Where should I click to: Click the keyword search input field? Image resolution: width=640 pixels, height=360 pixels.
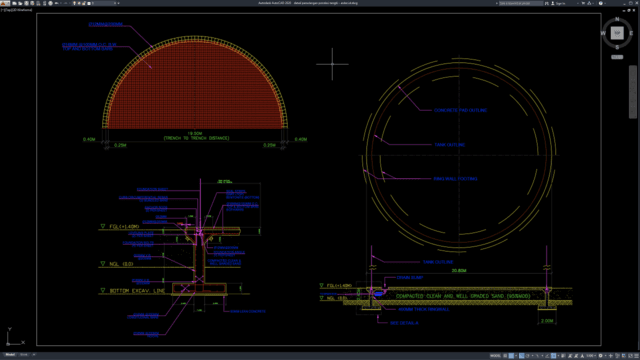tap(521, 3)
